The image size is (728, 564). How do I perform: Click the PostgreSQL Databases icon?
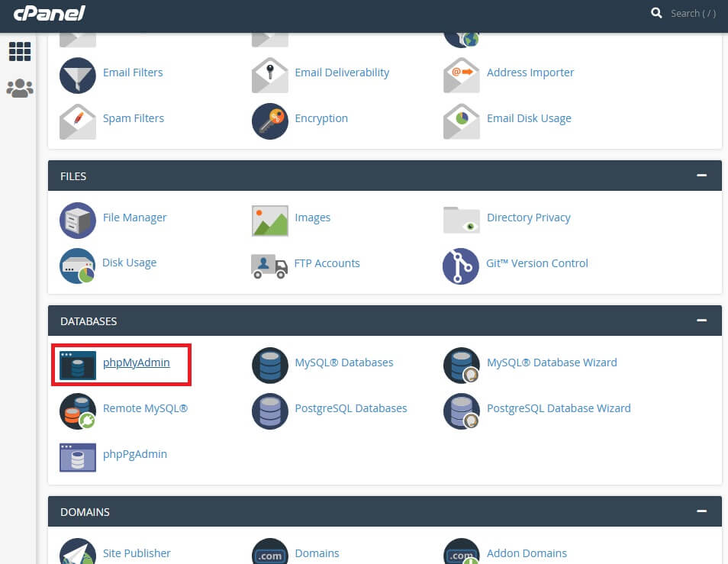pyautogui.click(x=269, y=411)
